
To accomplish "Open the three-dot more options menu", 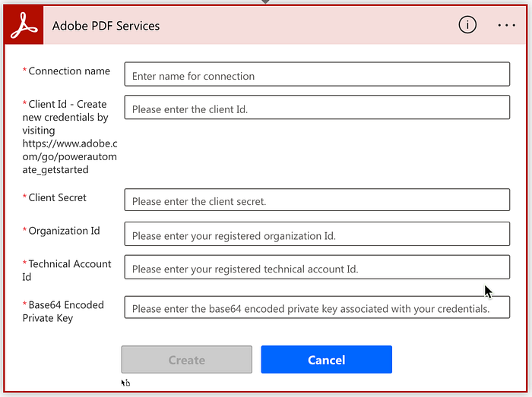I will [507, 25].
